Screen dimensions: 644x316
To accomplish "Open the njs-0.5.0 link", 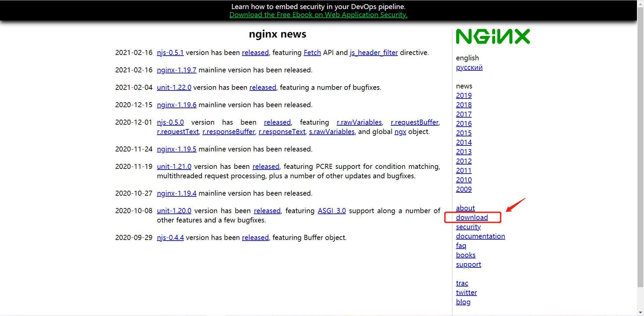I will 170,122.
